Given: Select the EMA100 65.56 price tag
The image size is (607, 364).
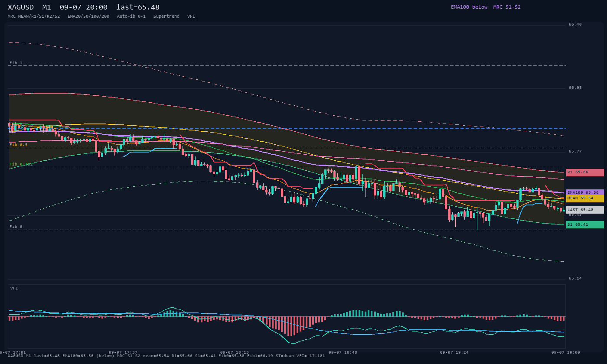Looking at the screenshot, I should pyautogui.click(x=585, y=192).
